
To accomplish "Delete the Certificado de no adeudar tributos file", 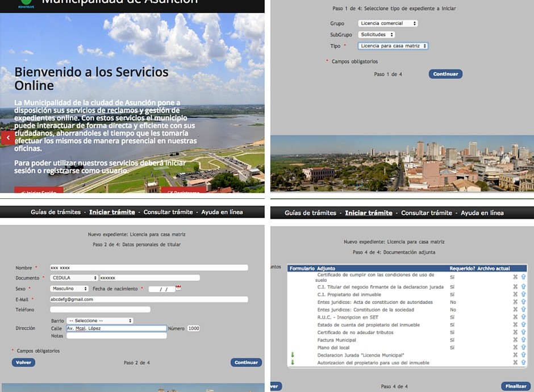I will coord(515,332).
